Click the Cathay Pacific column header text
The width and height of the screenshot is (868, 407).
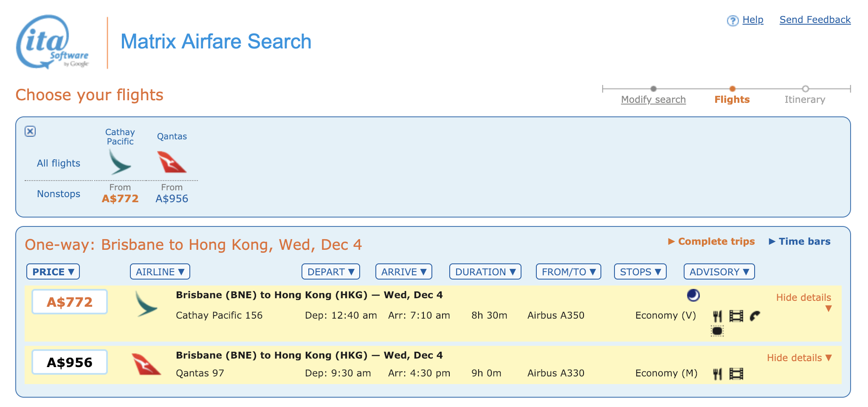pyautogui.click(x=120, y=137)
